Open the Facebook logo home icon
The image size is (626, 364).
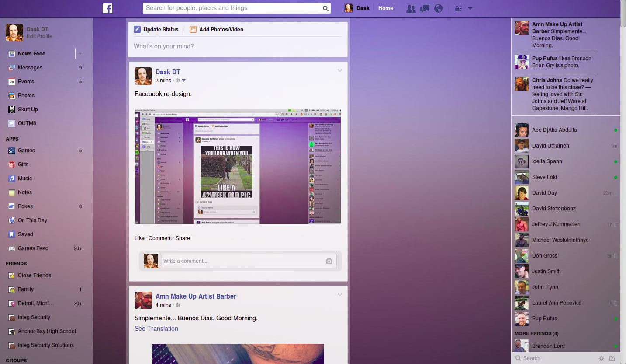coord(107,8)
